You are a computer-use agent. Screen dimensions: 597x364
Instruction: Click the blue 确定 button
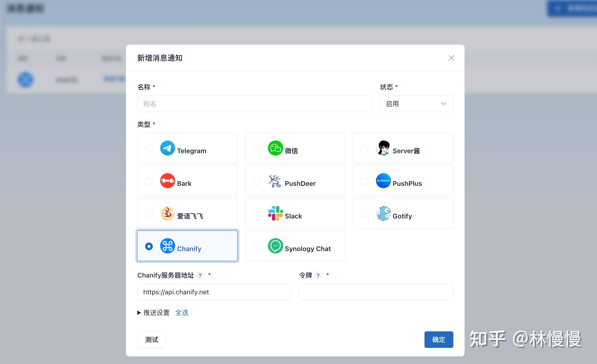click(439, 340)
